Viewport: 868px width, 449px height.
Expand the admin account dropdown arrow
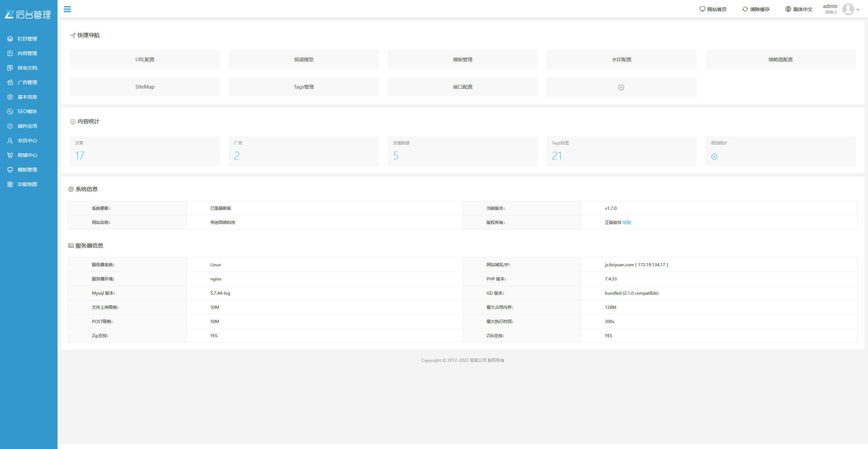(x=858, y=10)
